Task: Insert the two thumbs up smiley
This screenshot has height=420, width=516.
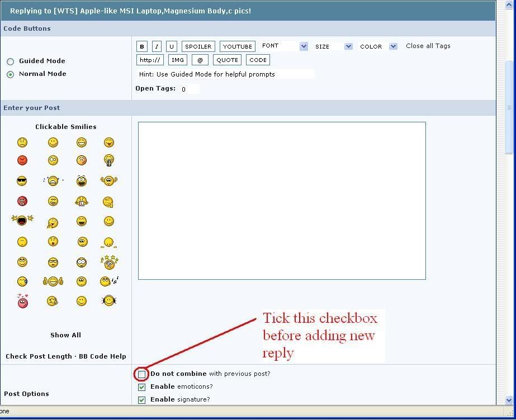Action: [x=53, y=281]
